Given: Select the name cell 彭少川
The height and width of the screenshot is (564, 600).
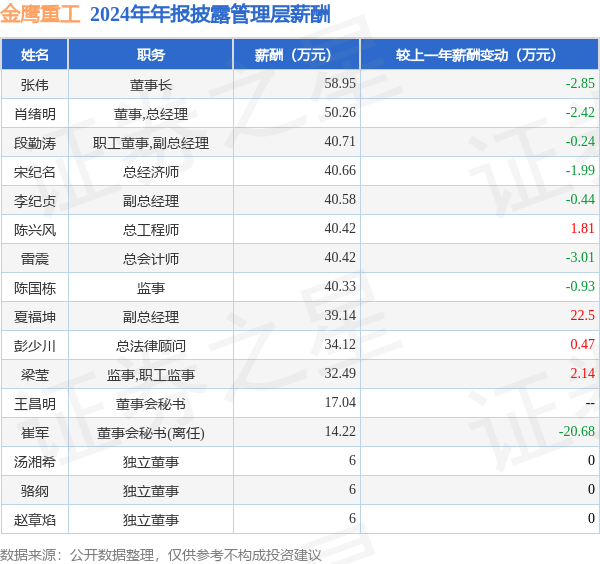Looking at the screenshot, I should point(35,347).
